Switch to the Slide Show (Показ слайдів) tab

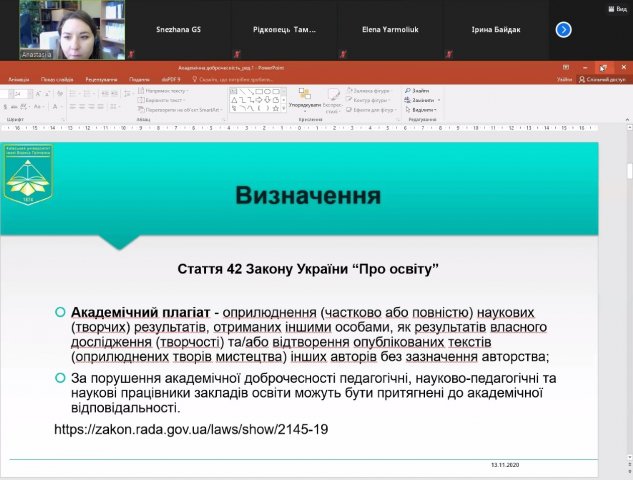[x=56, y=78]
